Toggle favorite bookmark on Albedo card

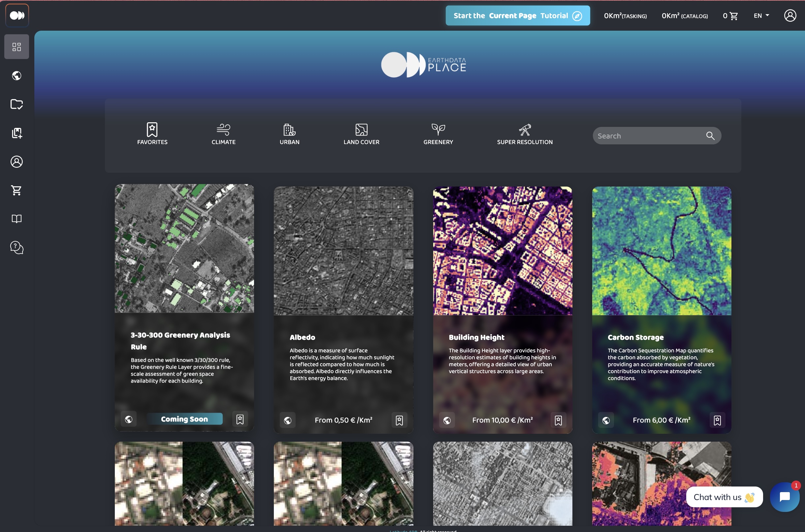pyautogui.click(x=399, y=420)
